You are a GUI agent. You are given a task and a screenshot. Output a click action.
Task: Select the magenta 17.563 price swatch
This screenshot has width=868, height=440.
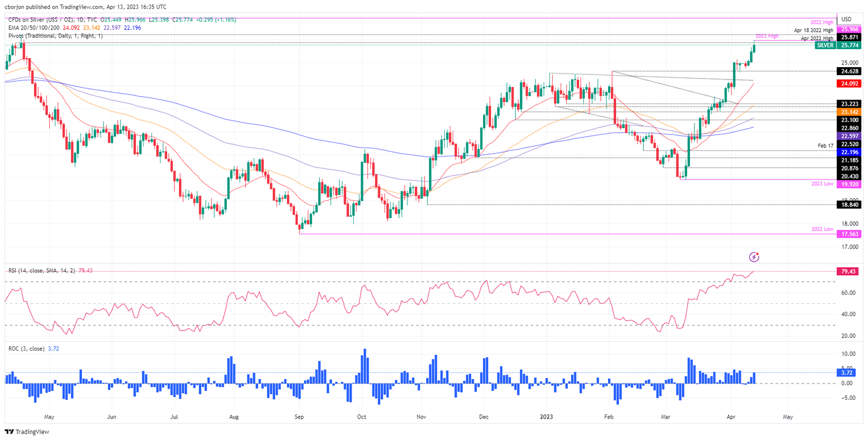coord(849,233)
